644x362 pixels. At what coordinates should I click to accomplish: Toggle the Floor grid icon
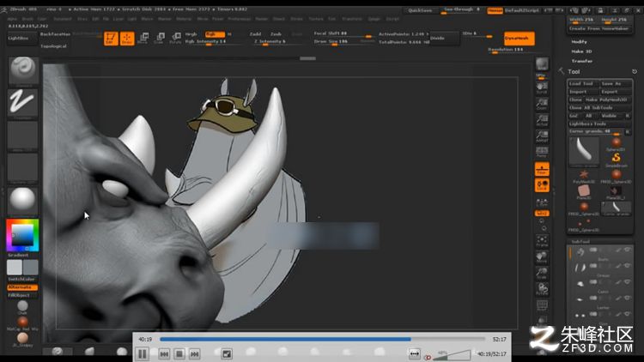click(x=542, y=169)
